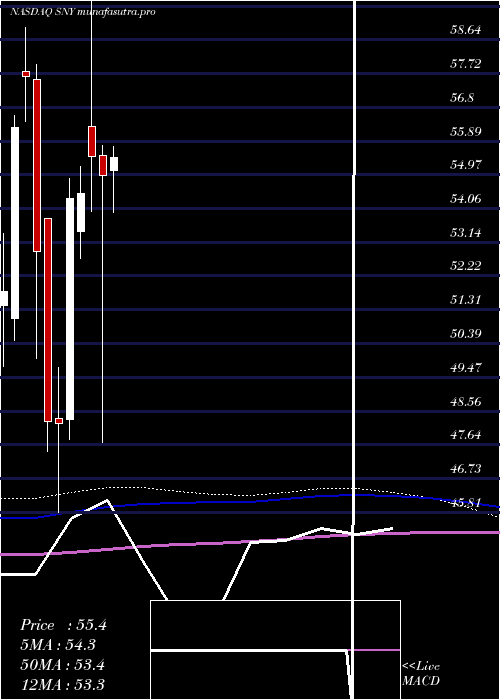Click the 51.31 price axis label

click(x=466, y=300)
